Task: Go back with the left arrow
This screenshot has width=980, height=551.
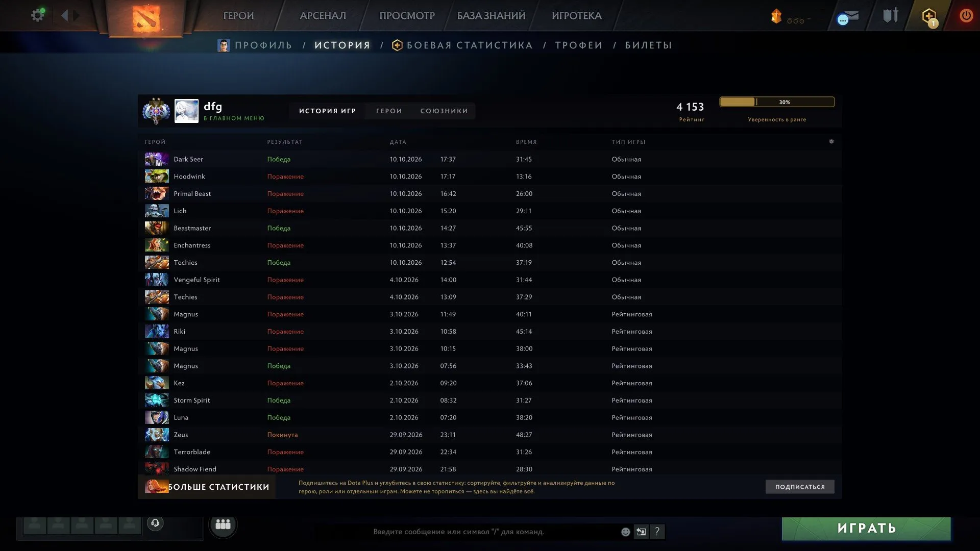Action: [x=64, y=15]
